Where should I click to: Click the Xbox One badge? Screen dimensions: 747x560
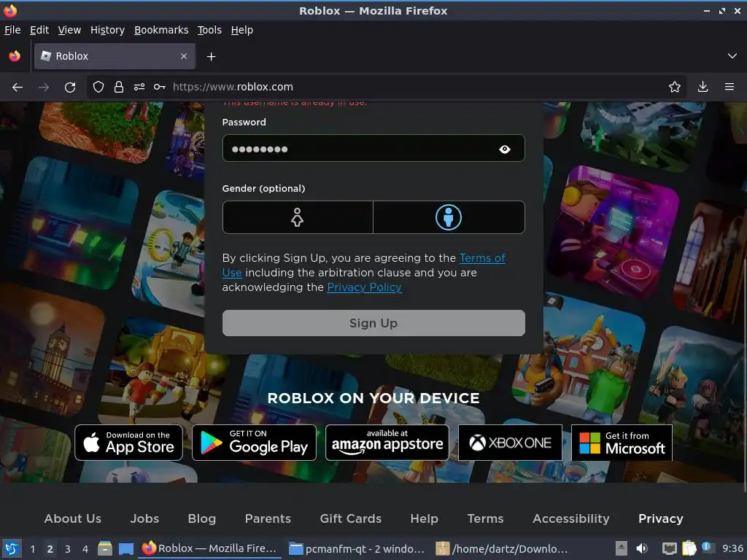pos(510,443)
